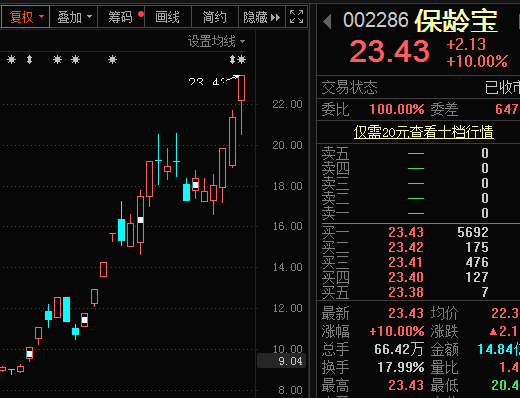Viewport: 520px width, 398px height.
Task: Click the last star event marker
Action: pos(242,60)
